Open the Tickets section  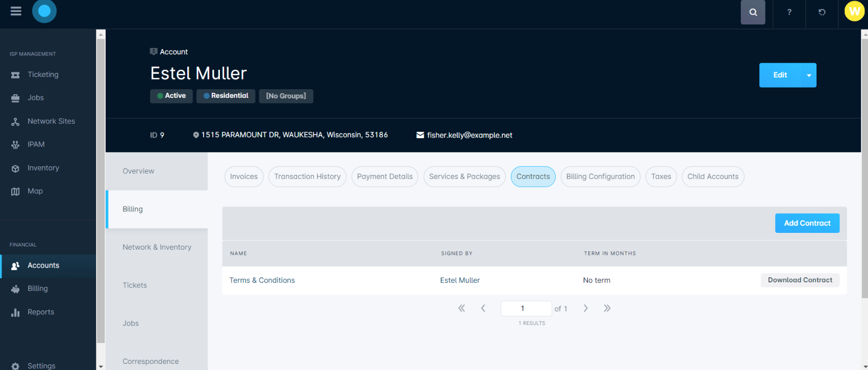pos(157,285)
